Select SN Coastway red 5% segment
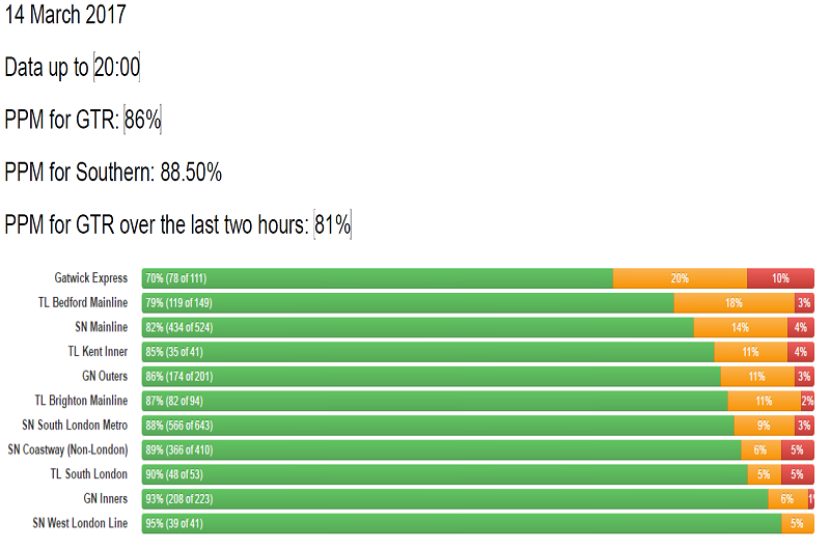Screen dimensions: 830x540 (x=797, y=450)
